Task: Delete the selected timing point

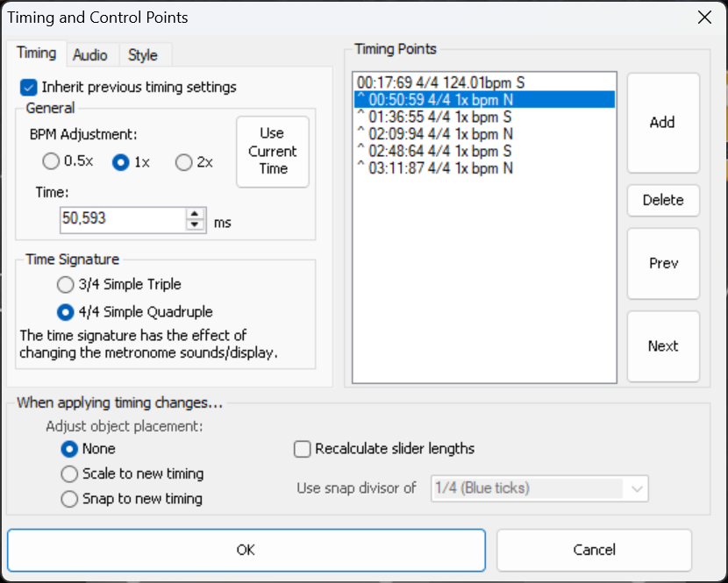Action: click(x=662, y=200)
